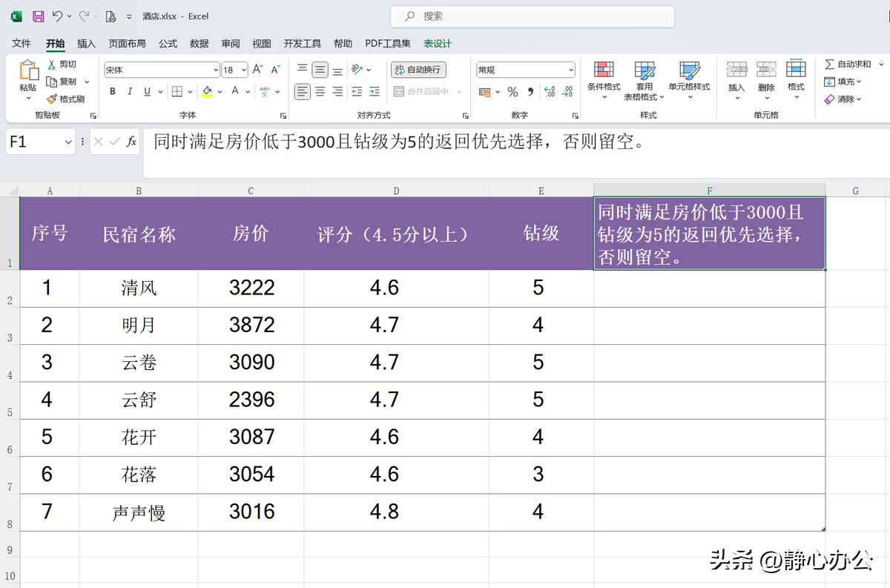Increase font size with large A icon
This screenshot has width=890, height=588.
point(257,70)
